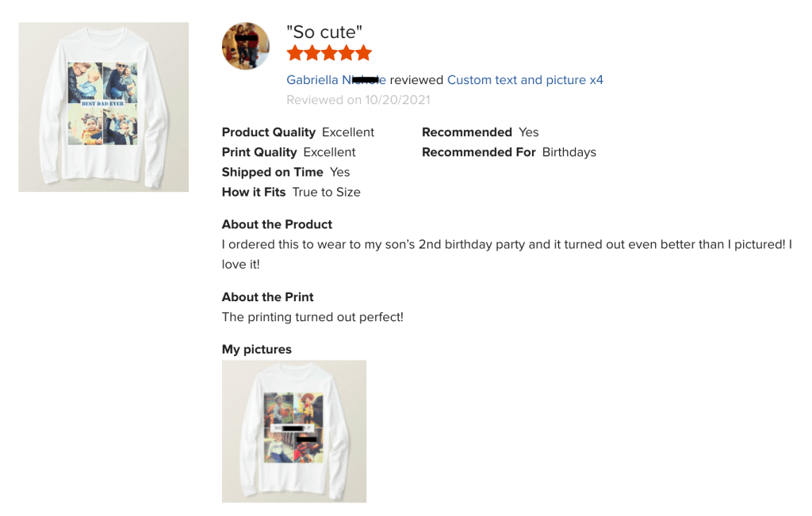Click the 'Print Quality' label
The width and height of the screenshot is (812, 516).
point(259,152)
